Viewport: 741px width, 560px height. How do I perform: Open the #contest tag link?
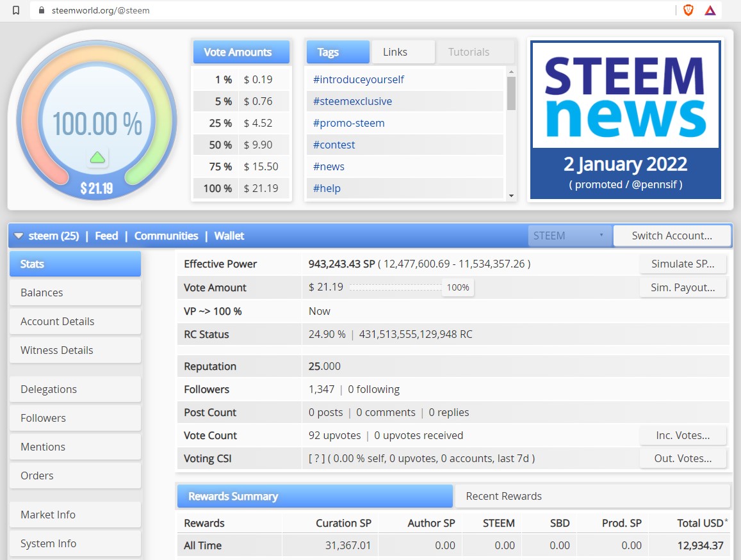click(x=334, y=145)
